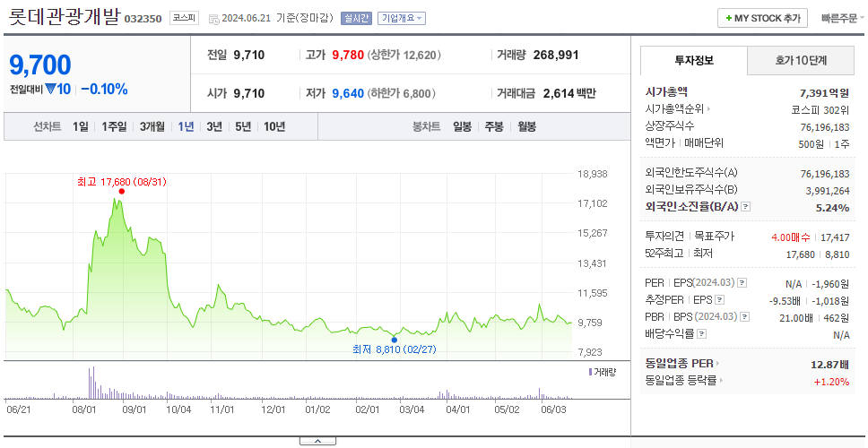Click 외국인보유주식수 value 3,991,264
This screenshot has height=448, width=868.
828,191
